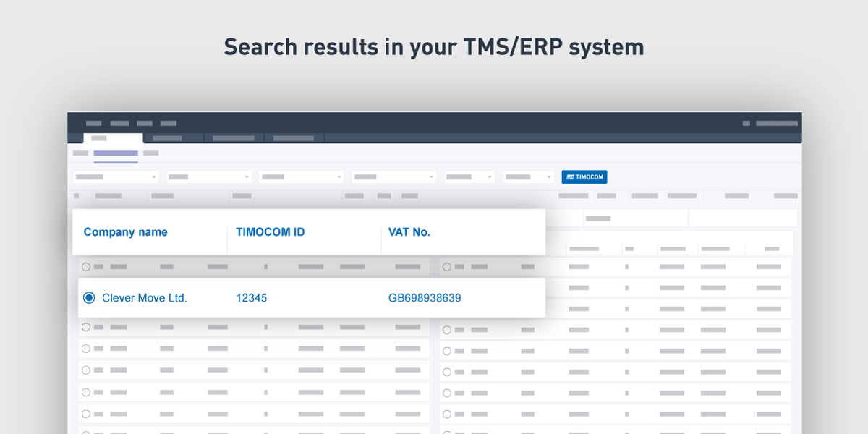
Task: Select the Clever Move Ltd. radio button
Action: (x=89, y=298)
